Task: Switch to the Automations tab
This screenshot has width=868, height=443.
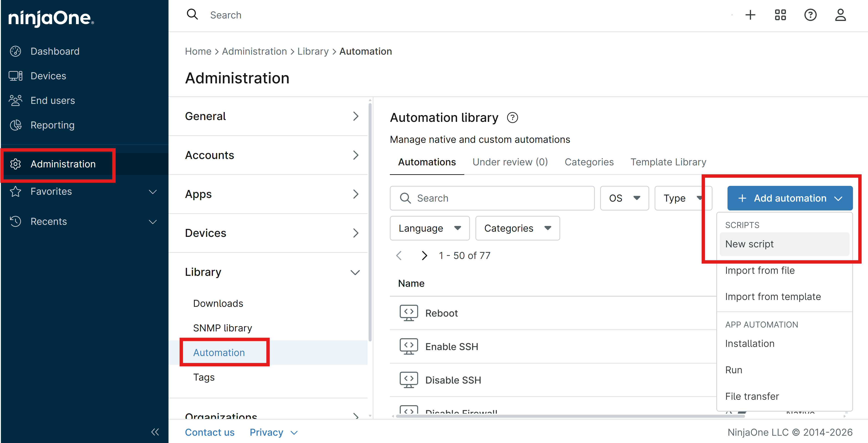Action: tap(427, 162)
